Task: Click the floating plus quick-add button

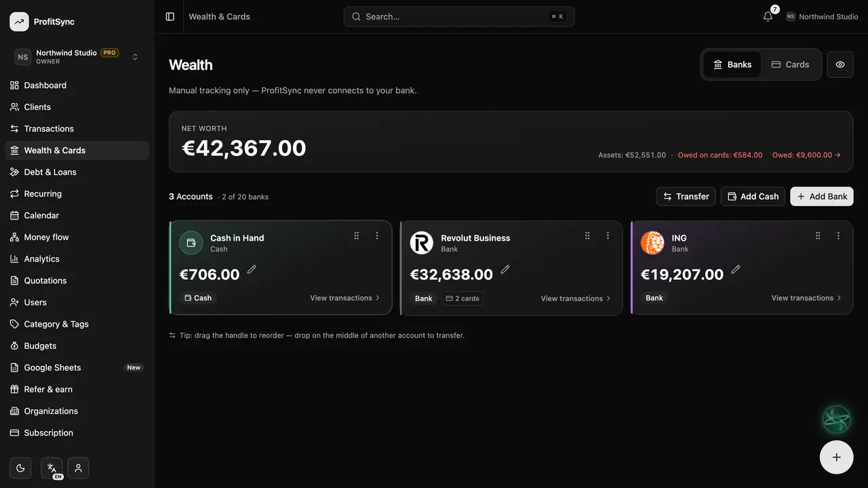Action: pyautogui.click(x=836, y=457)
